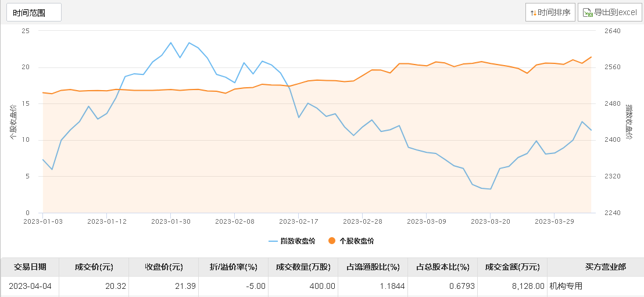Click the 占流通股比(%) column header
The height and width of the screenshot is (297, 644).
coord(373,267)
